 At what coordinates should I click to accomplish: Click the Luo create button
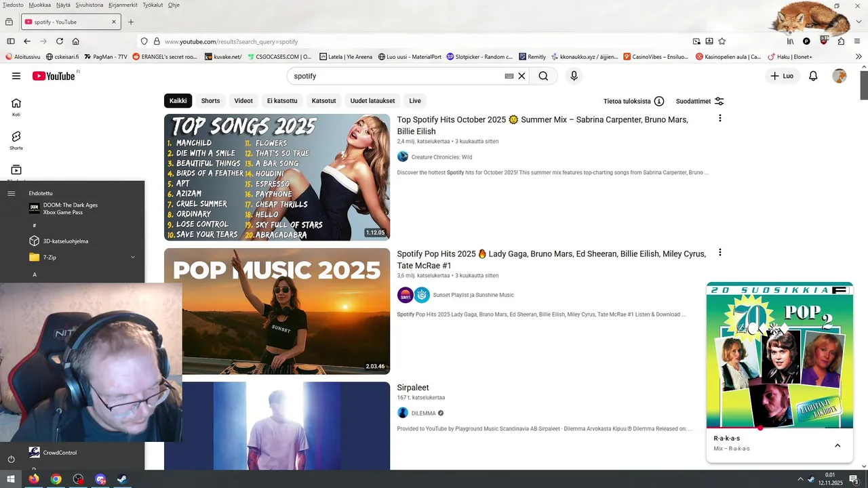(782, 76)
